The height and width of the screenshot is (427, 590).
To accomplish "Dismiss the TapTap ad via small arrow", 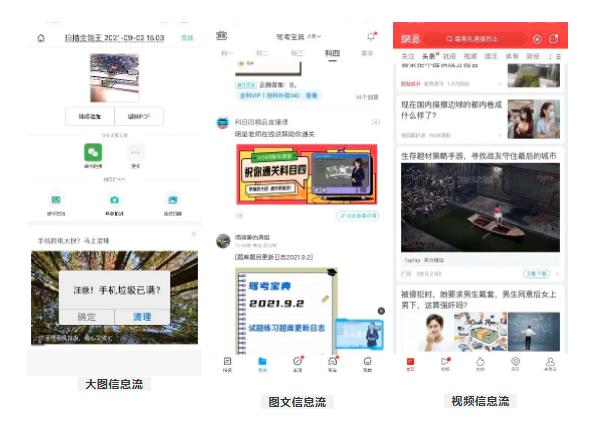I will [557, 274].
